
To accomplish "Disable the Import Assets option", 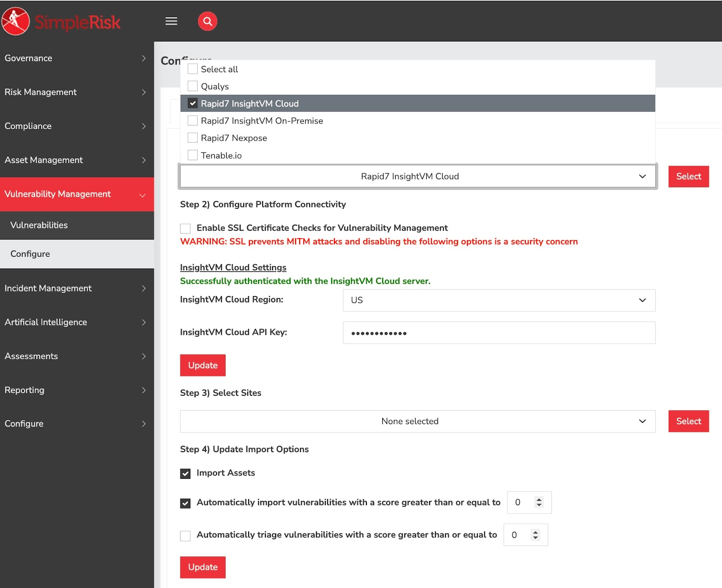I will click(185, 473).
